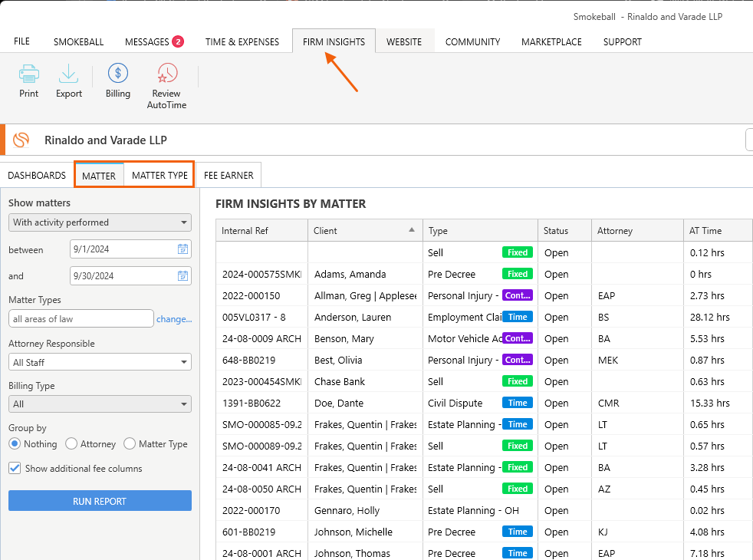Open the FILE menu
This screenshot has width=753, height=560.
[x=21, y=41]
